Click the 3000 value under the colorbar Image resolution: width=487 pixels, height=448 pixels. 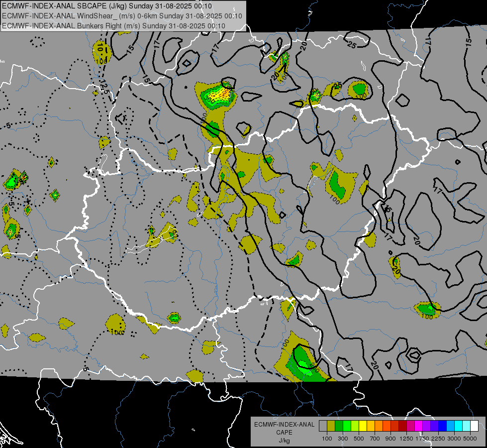pos(454,439)
